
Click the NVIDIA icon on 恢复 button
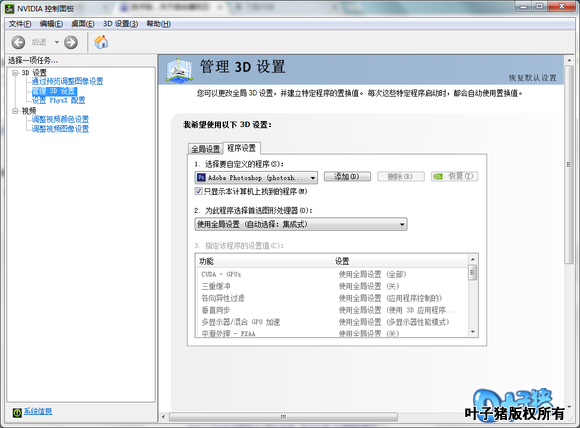pyautogui.click(x=438, y=176)
